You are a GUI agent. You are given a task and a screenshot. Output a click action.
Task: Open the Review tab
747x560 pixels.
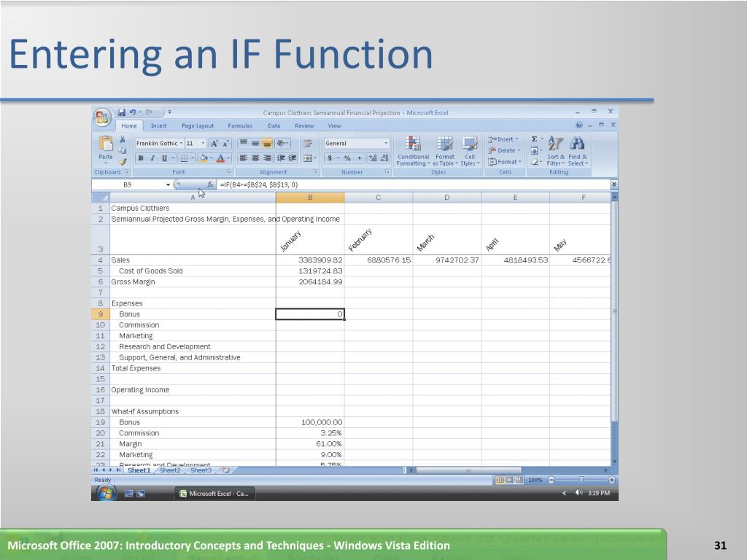click(x=304, y=125)
